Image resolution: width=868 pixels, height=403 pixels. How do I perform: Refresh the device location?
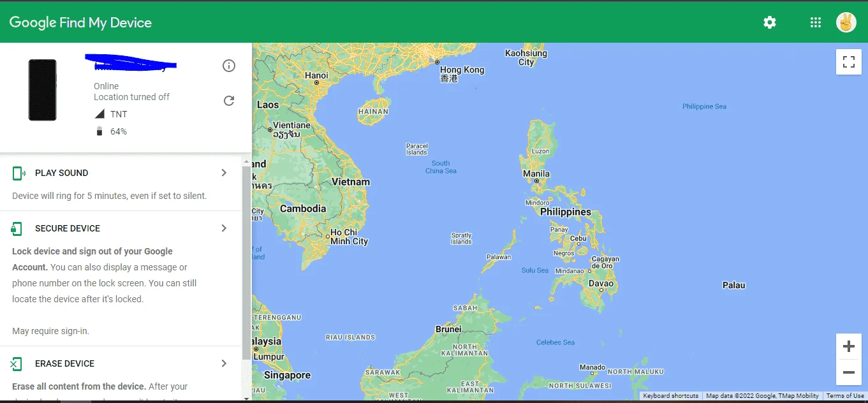229,101
